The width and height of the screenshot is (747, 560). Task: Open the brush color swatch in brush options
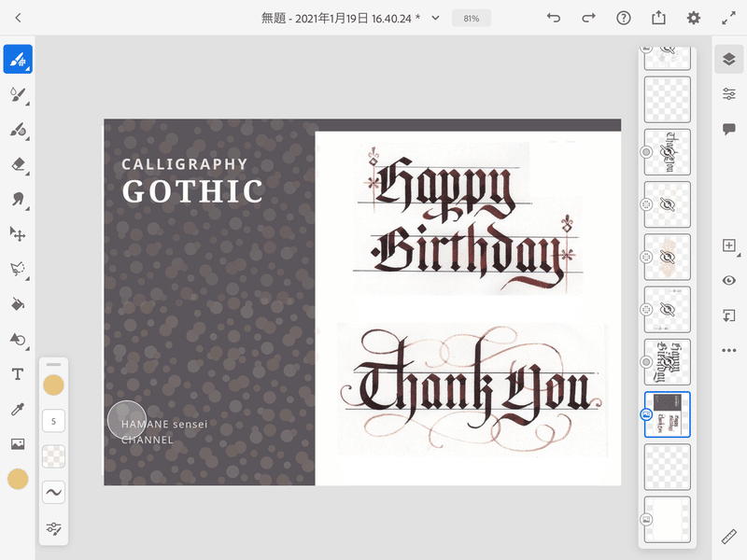53,385
